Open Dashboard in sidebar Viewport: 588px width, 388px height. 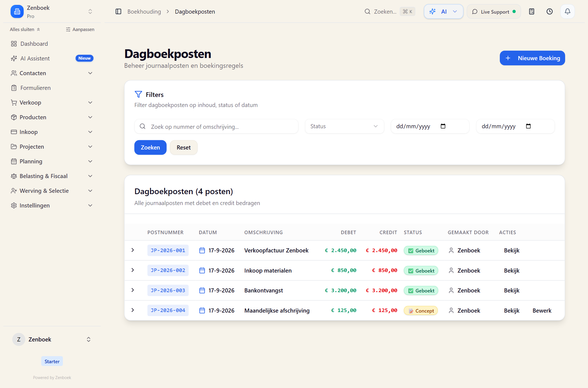coord(52,44)
